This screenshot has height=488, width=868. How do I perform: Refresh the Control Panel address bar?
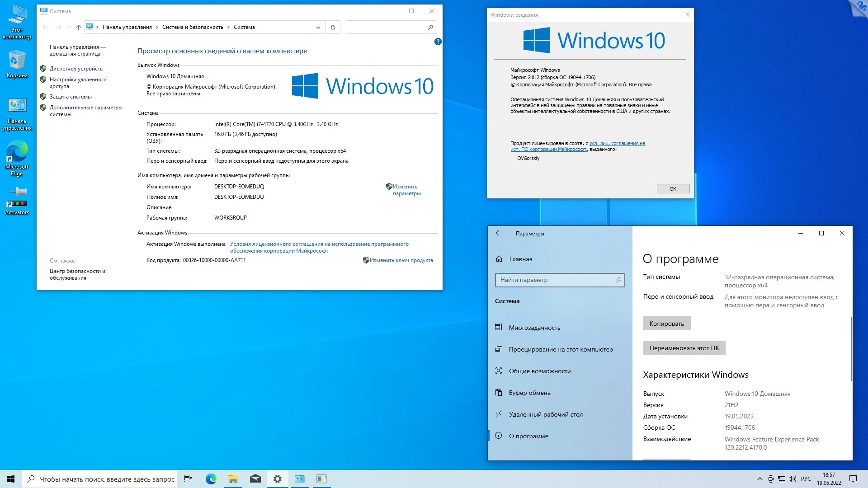click(333, 27)
